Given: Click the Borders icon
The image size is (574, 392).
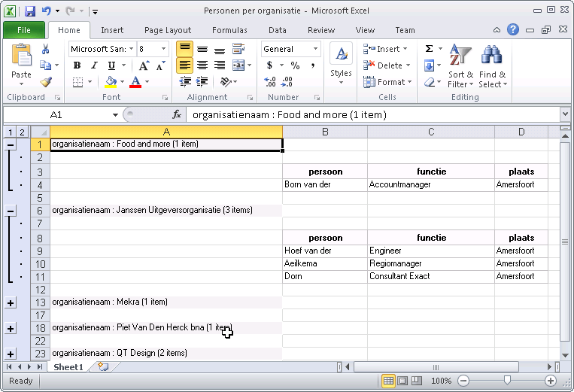Looking at the screenshot, I should tap(77, 81).
